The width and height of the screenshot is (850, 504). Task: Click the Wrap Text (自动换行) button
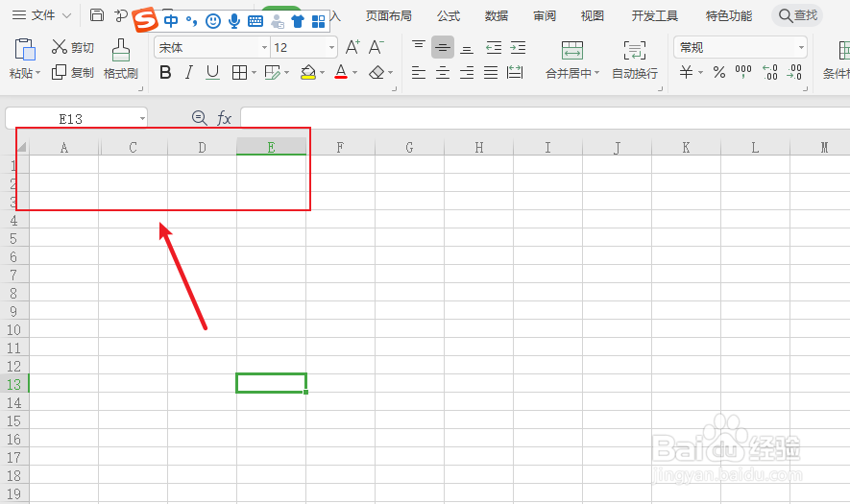[635, 60]
